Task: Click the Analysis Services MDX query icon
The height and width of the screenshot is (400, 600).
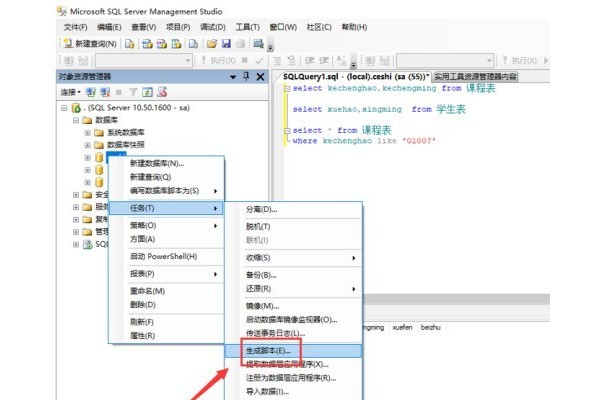Action: tap(147, 44)
